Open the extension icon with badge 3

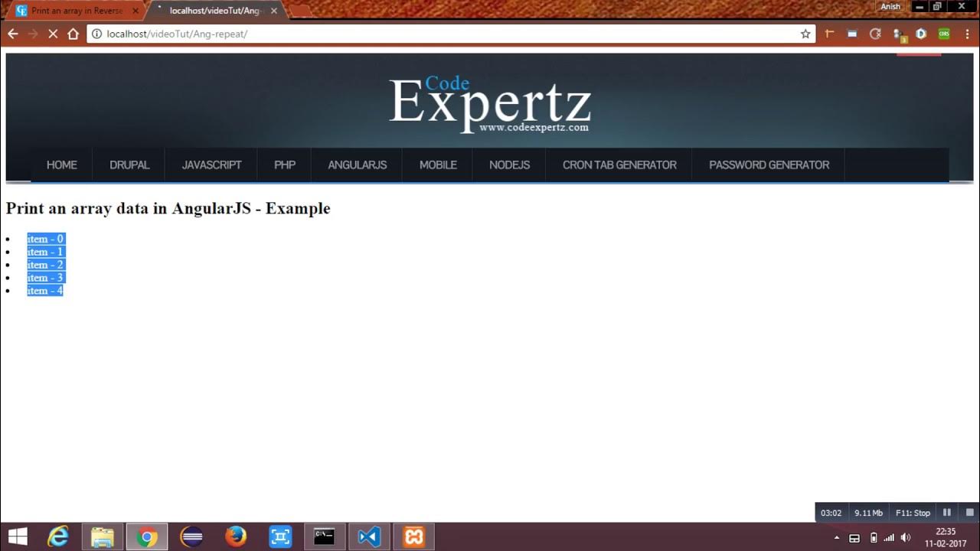tap(899, 34)
